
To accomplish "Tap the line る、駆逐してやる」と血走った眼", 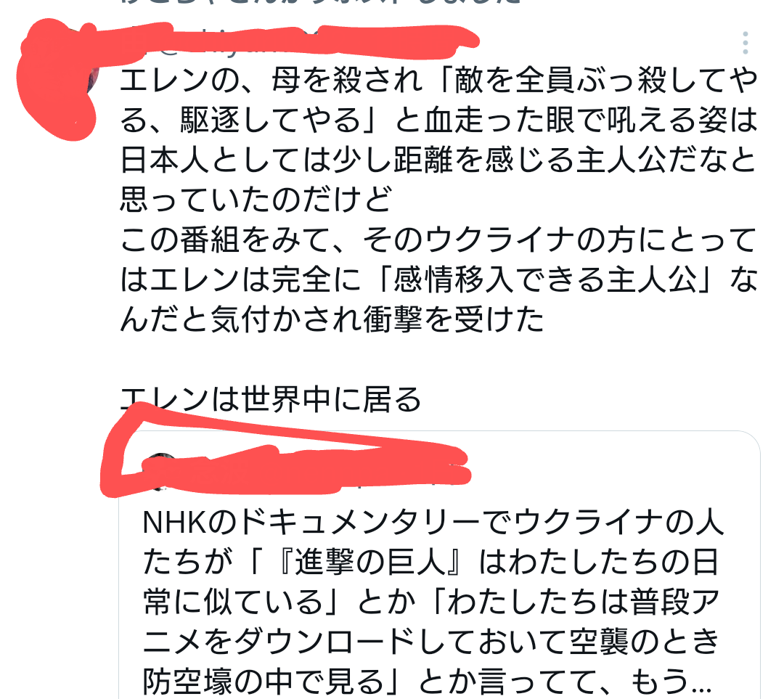I will [x=438, y=120].
